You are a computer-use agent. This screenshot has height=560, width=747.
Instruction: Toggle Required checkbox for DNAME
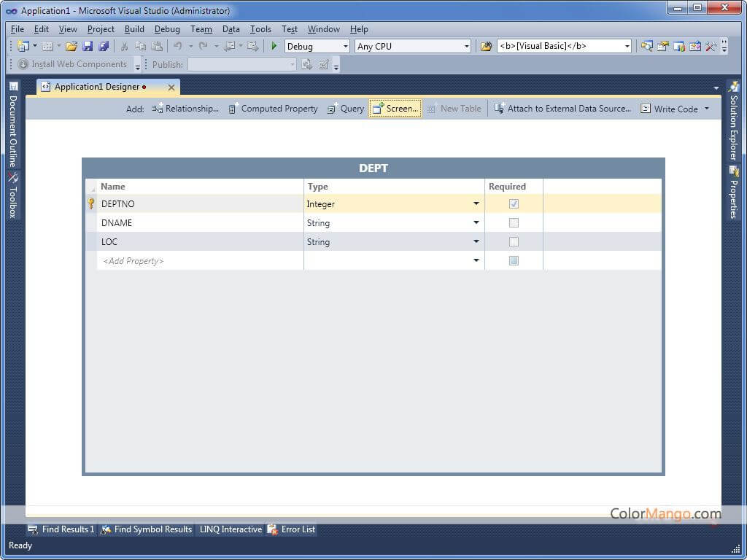tap(514, 223)
